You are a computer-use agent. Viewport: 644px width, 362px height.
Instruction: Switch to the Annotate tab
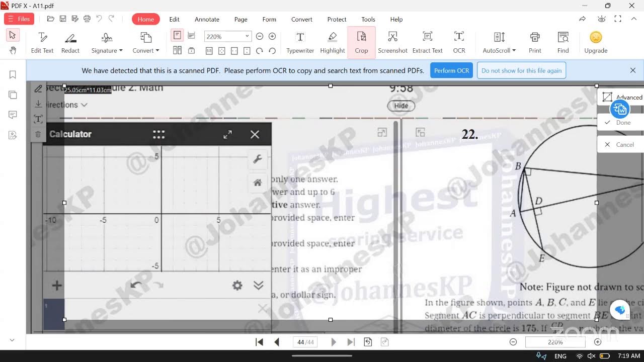coord(207,19)
